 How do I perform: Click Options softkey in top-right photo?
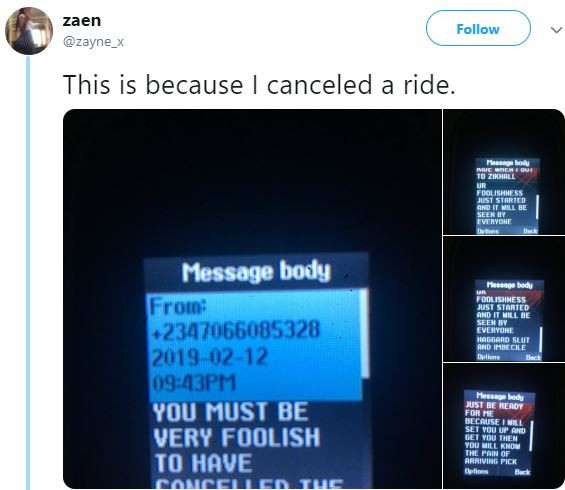point(488,231)
